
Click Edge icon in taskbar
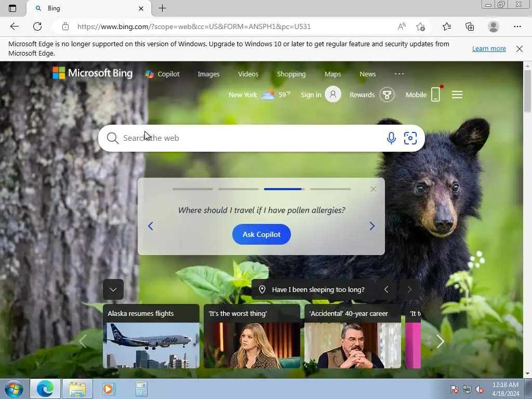coord(45,389)
